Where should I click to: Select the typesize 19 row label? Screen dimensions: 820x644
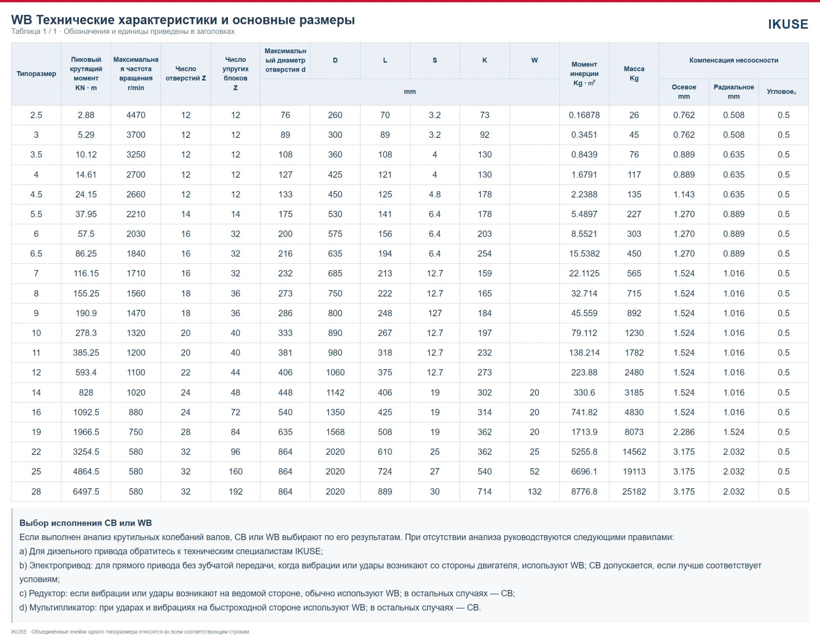(x=36, y=432)
